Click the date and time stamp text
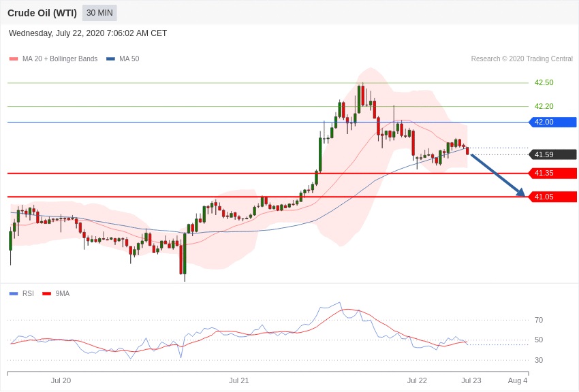Image resolution: width=579 pixels, height=392 pixels. [88, 33]
